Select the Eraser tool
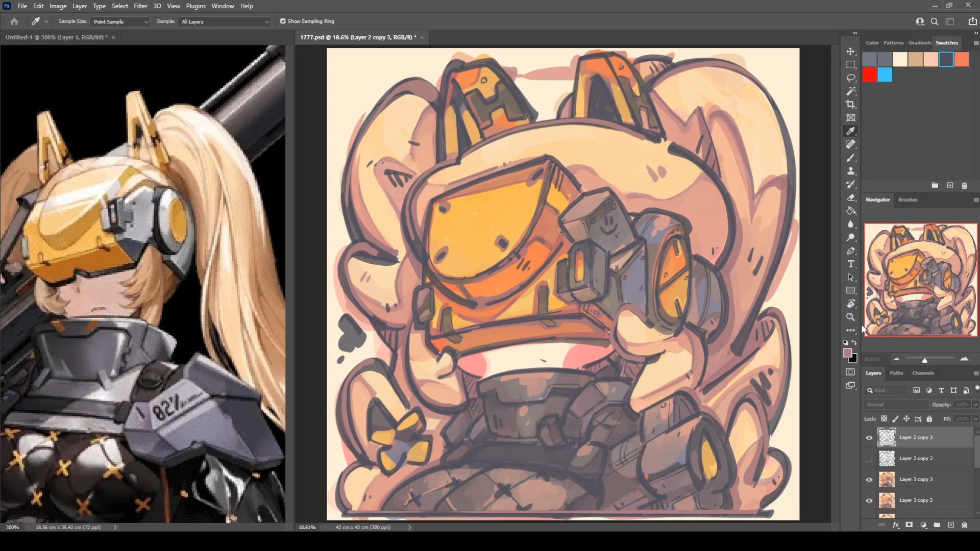This screenshot has width=980, height=551. [x=851, y=197]
